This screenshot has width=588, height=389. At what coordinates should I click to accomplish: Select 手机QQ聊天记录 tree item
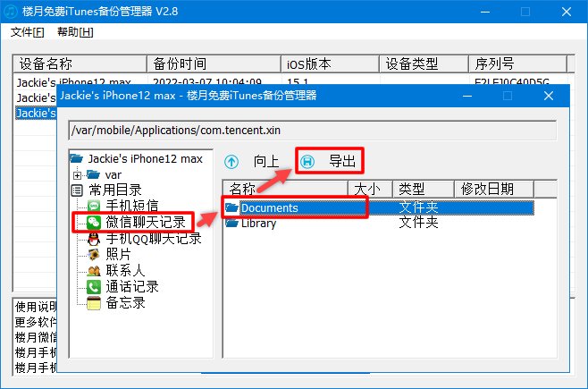tap(154, 239)
